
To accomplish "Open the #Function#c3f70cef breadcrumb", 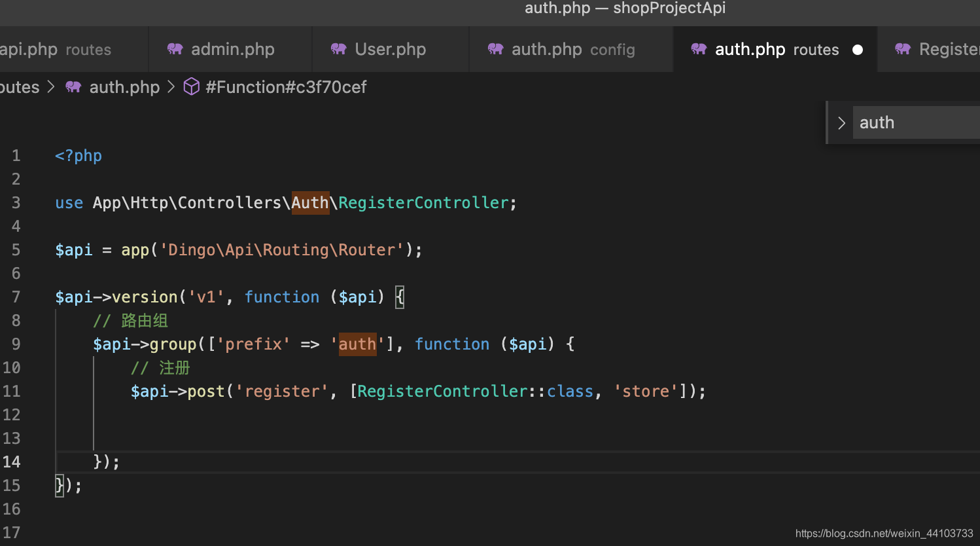I will pos(286,87).
